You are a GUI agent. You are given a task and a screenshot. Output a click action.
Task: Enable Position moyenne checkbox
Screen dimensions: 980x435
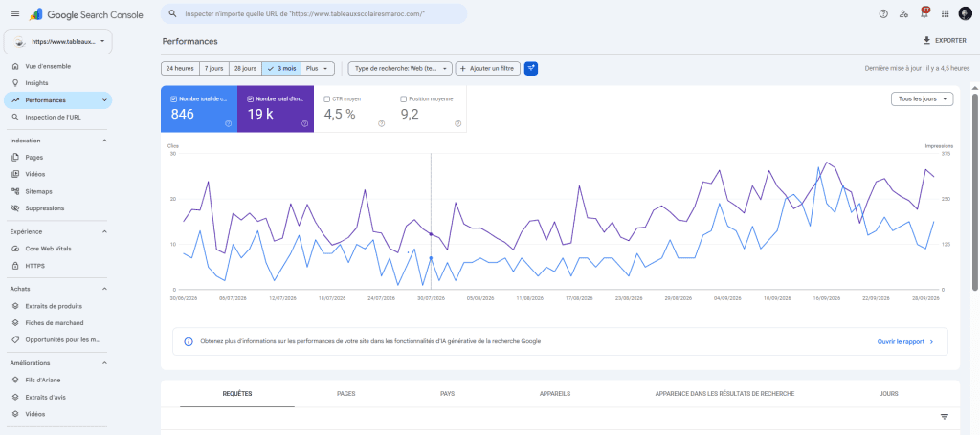(403, 98)
